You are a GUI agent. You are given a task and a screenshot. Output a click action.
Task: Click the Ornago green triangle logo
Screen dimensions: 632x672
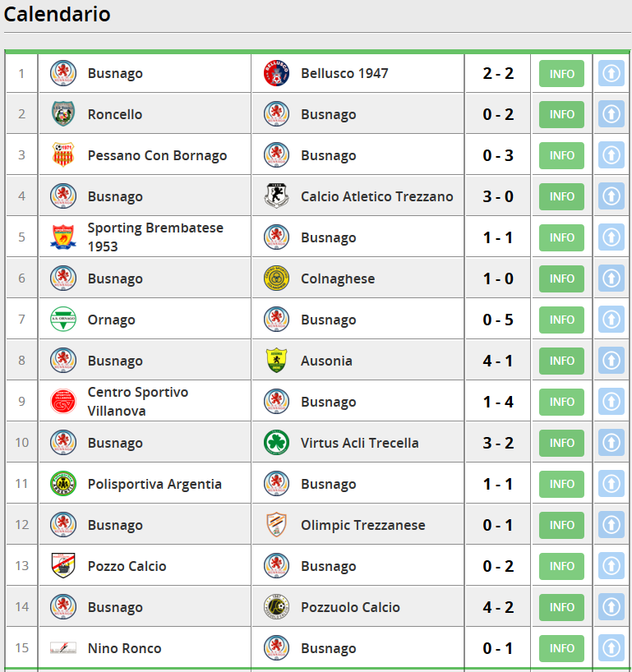tap(63, 320)
